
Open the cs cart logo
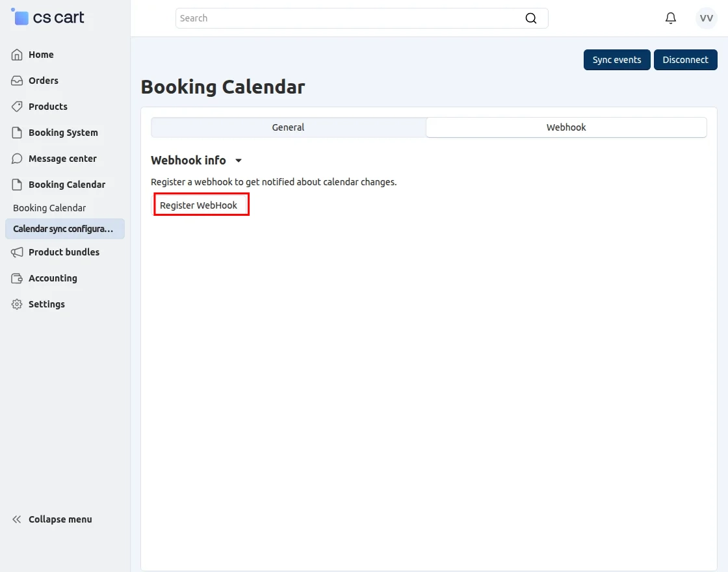pos(47,17)
